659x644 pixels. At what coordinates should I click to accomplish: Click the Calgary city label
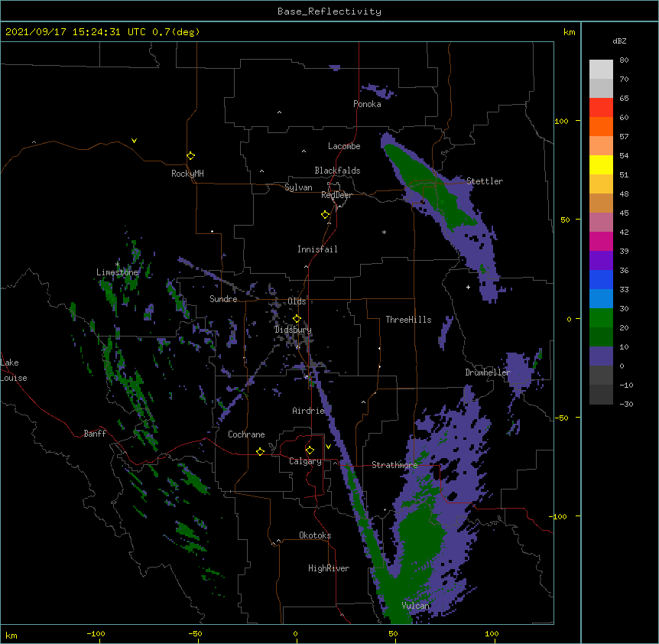305,461
